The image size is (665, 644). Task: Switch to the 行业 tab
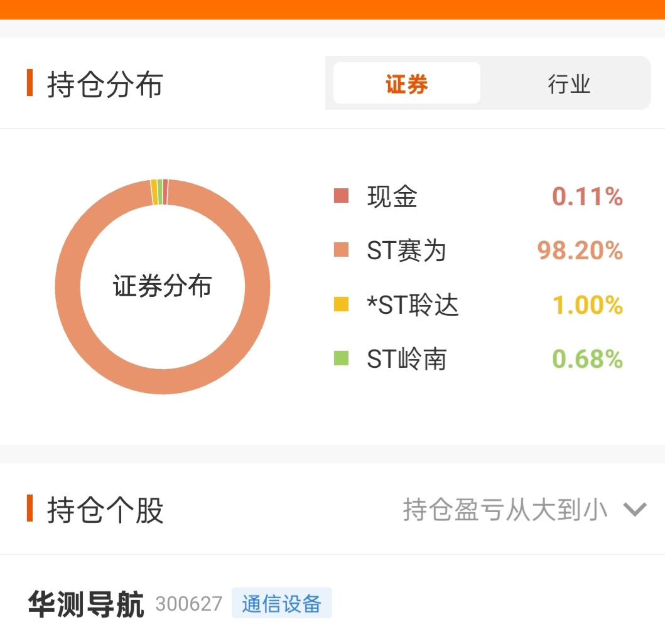(569, 83)
